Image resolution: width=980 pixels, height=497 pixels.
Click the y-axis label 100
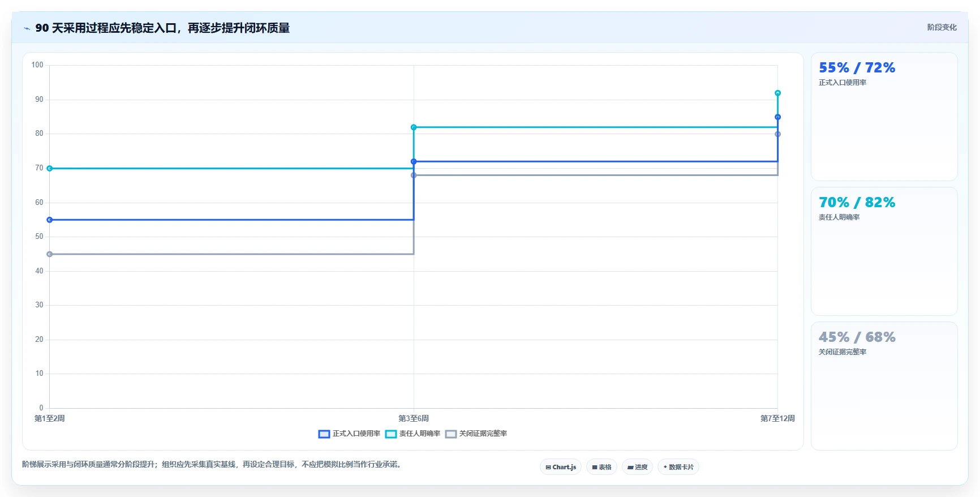pyautogui.click(x=37, y=65)
